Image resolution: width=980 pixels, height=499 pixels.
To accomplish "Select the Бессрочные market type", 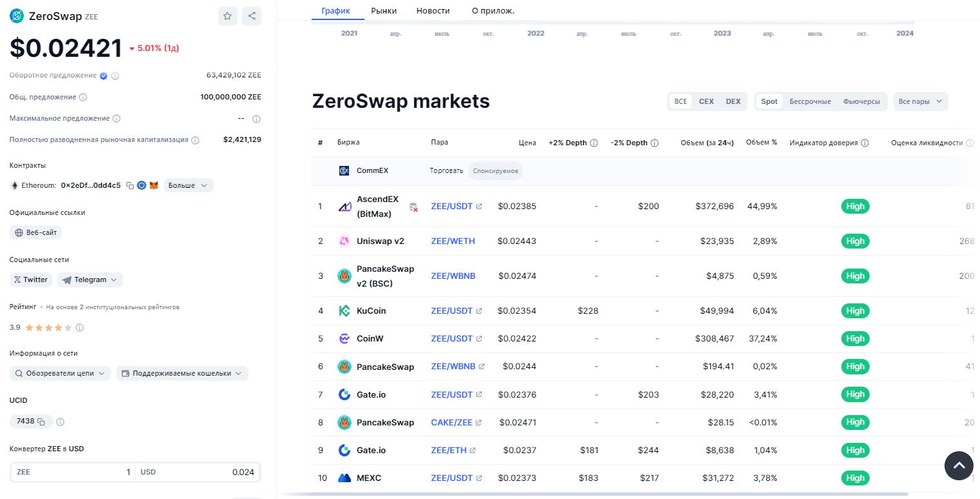I will coord(810,101).
